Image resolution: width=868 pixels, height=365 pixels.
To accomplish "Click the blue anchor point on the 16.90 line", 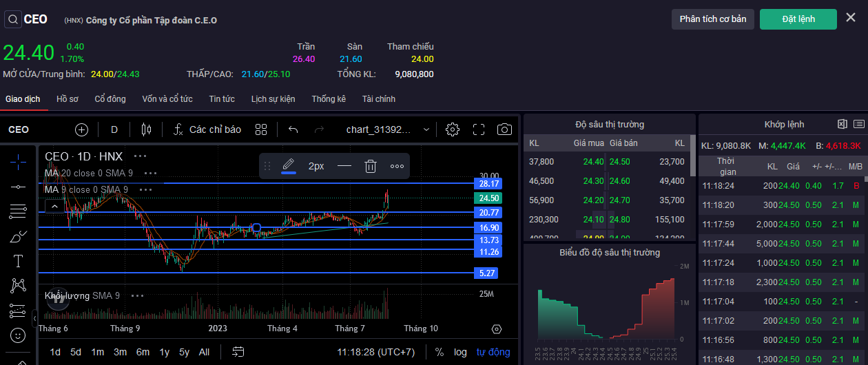I will coord(256,227).
